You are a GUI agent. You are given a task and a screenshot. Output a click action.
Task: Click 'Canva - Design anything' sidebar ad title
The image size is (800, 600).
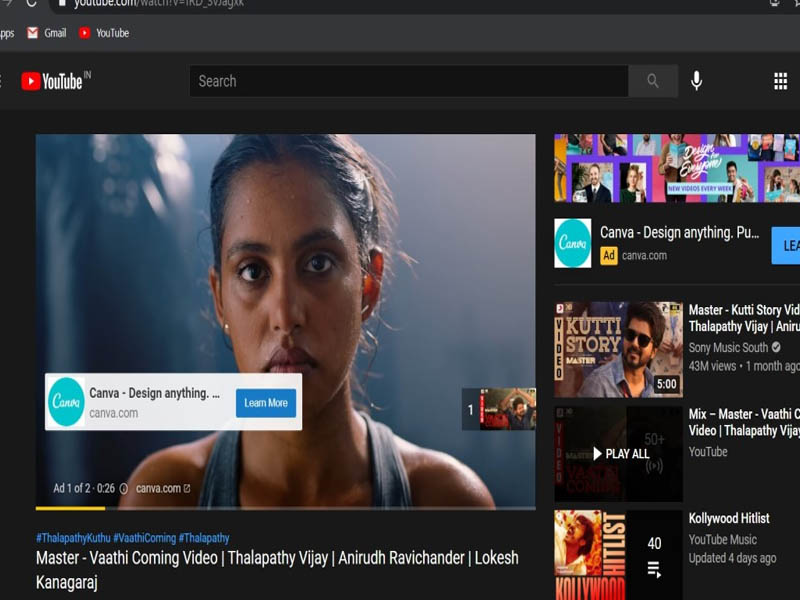click(679, 233)
